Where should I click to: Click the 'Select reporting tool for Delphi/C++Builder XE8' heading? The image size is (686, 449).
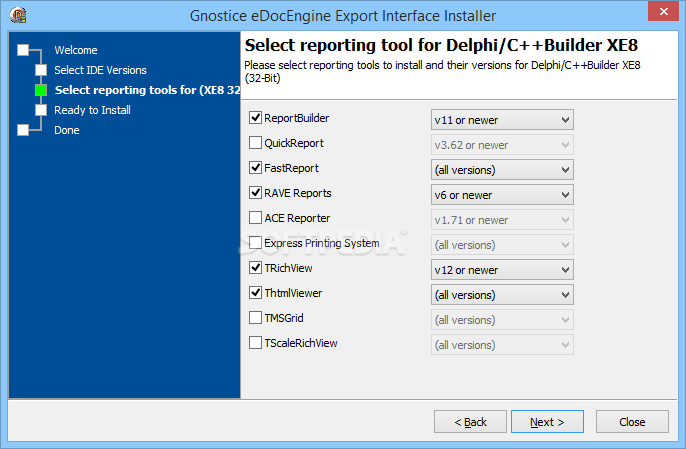(441, 46)
